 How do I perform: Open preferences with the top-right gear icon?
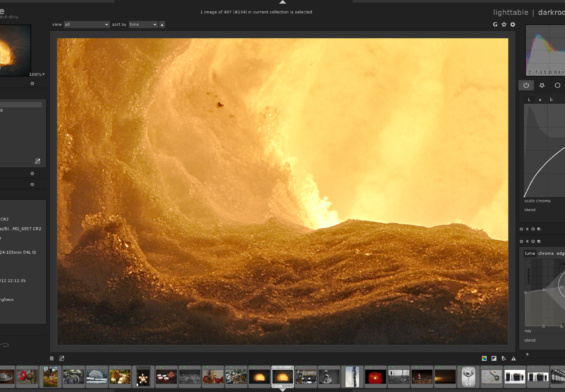point(512,24)
